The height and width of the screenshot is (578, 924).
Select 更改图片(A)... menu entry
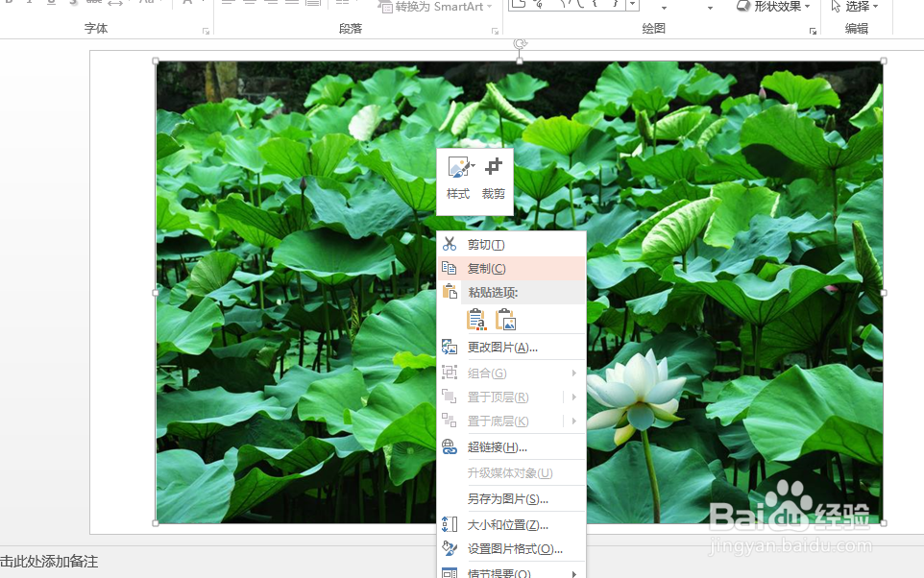pyautogui.click(x=512, y=347)
